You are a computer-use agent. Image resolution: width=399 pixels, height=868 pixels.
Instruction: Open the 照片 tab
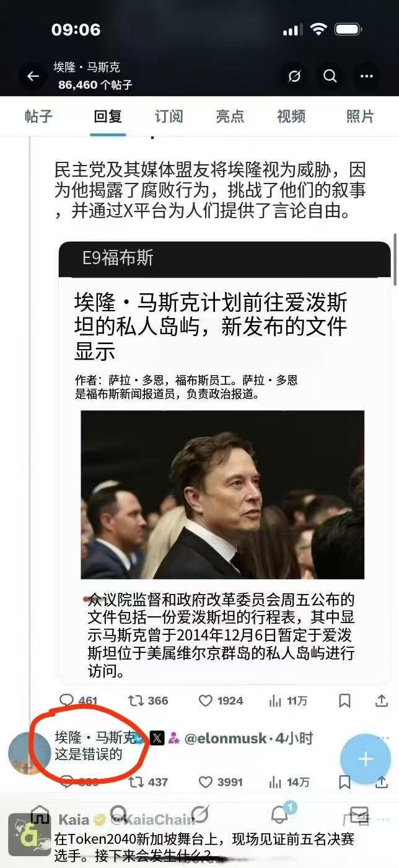[360, 116]
